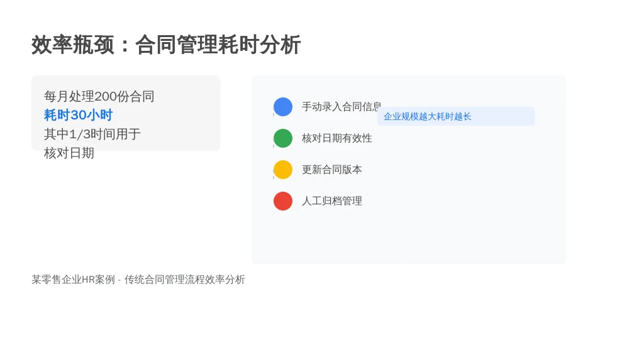Click the 核对日期 text under the card
644x362 pixels.
pyautogui.click(x=69, y=153)
